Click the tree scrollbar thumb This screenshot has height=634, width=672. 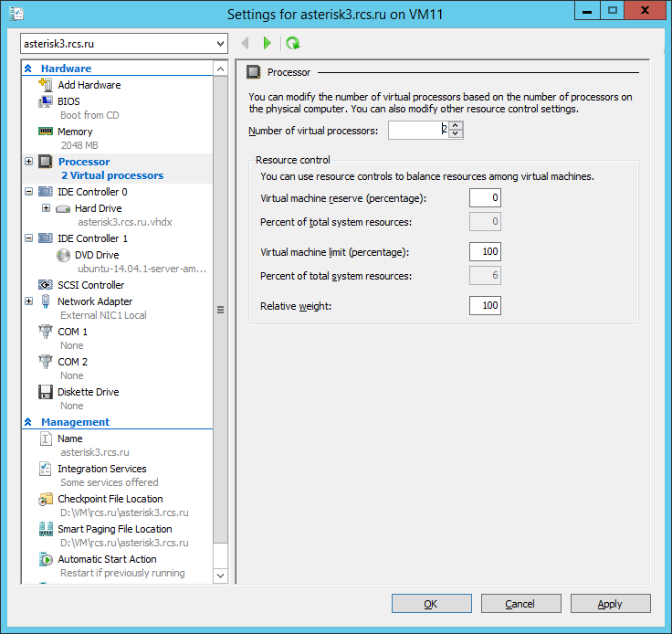click(220, 310)
